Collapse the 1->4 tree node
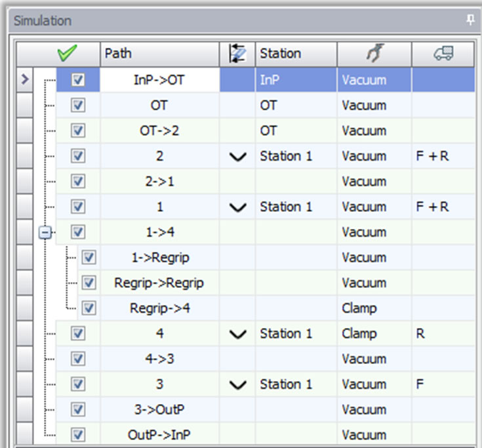 tap(45, 232)
